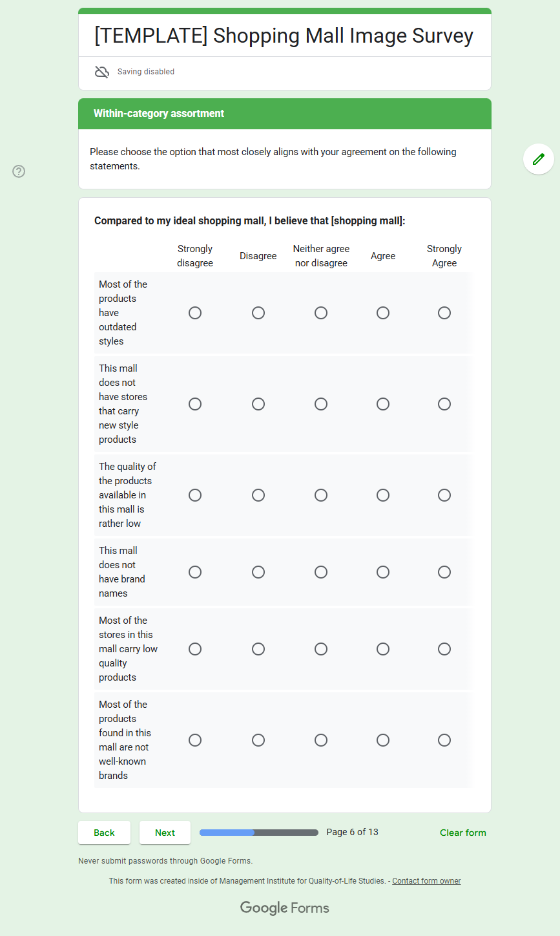The image size is (560, 936).
Task: Click the Google Forms logo
Action: click(x=284, y=908)
